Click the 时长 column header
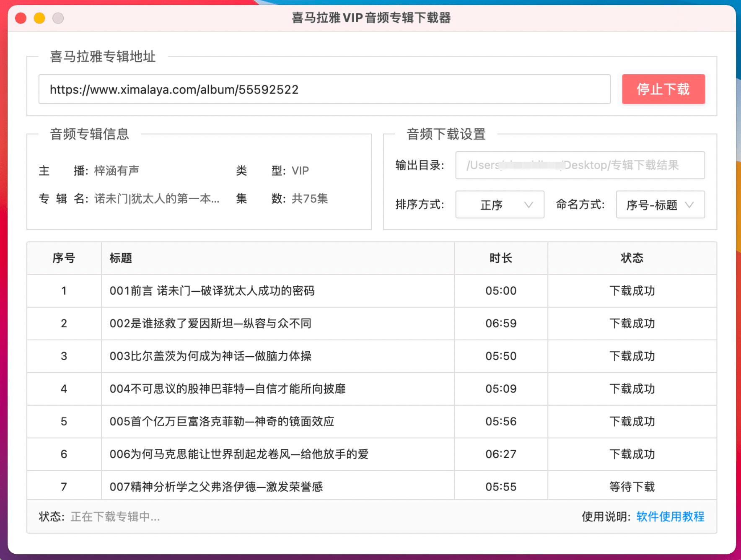 [x=501, y=258]
